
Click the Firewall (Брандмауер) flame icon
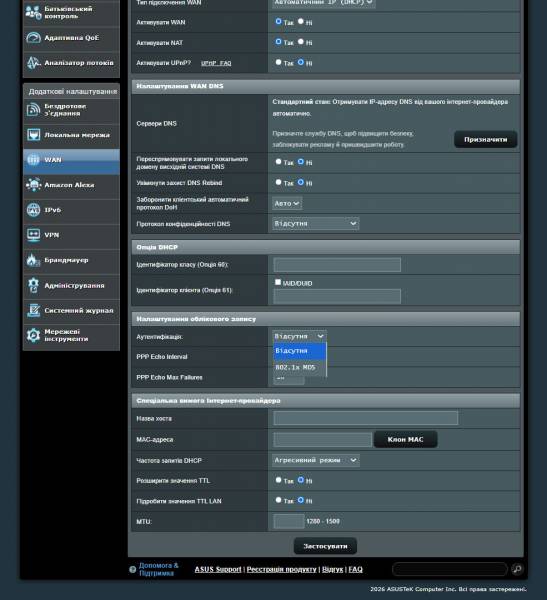tap(33, 260)
